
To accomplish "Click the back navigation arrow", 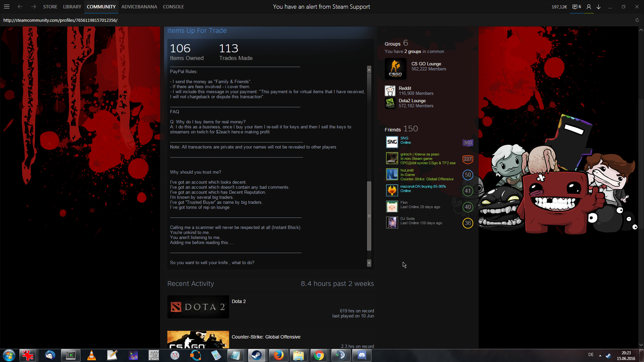I will click(20, 7).
